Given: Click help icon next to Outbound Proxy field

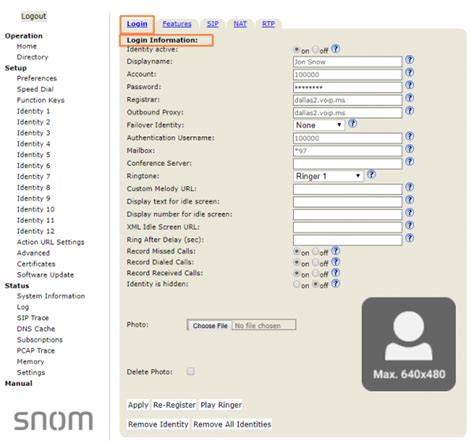Looking at the screenshot, I should pos(410,111).
